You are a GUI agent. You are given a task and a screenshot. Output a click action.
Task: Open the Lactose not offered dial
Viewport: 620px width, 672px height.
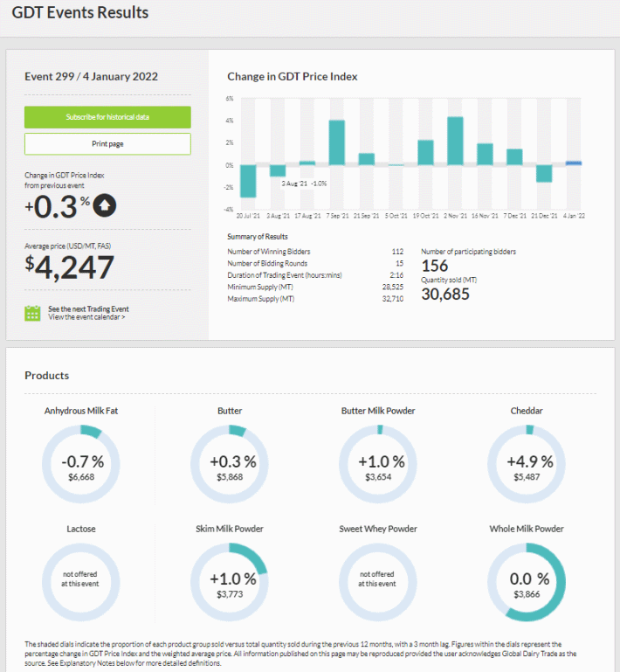(x=81, y=582)
